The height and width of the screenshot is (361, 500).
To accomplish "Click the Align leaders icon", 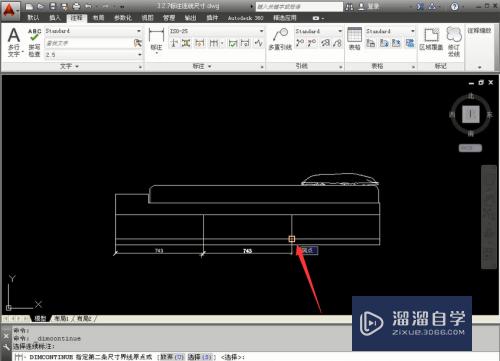I will [x=325, y=43].
